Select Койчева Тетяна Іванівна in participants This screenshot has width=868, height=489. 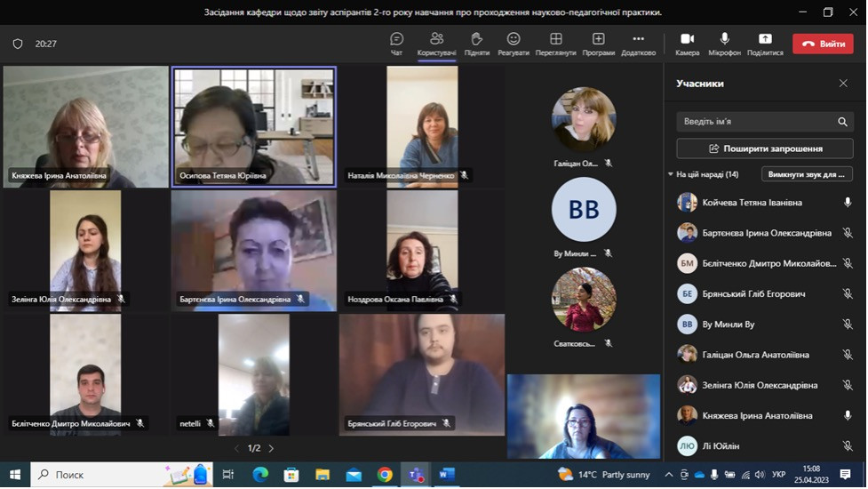point(764,202)
